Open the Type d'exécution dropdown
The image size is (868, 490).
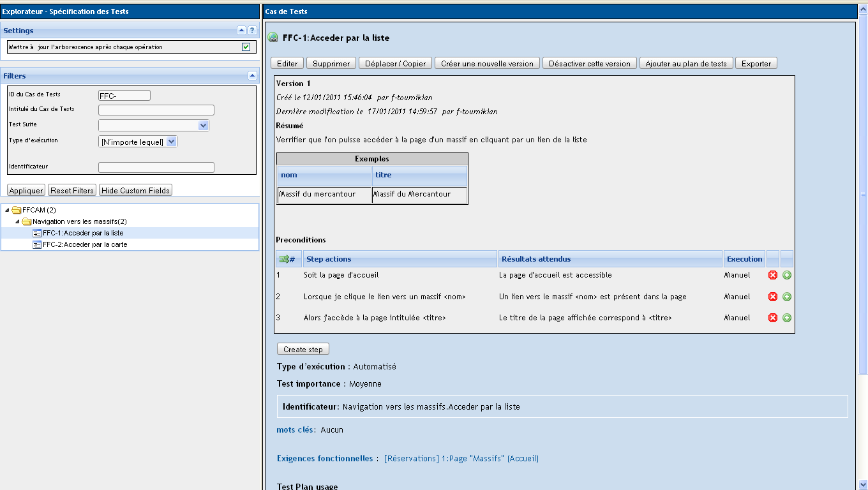coord(171,142)
